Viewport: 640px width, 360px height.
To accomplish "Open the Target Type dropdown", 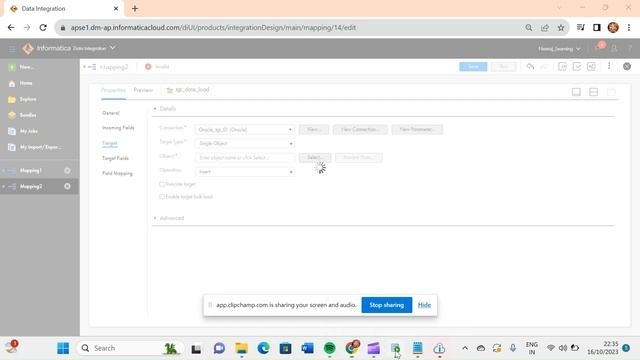I will [245, 144].
